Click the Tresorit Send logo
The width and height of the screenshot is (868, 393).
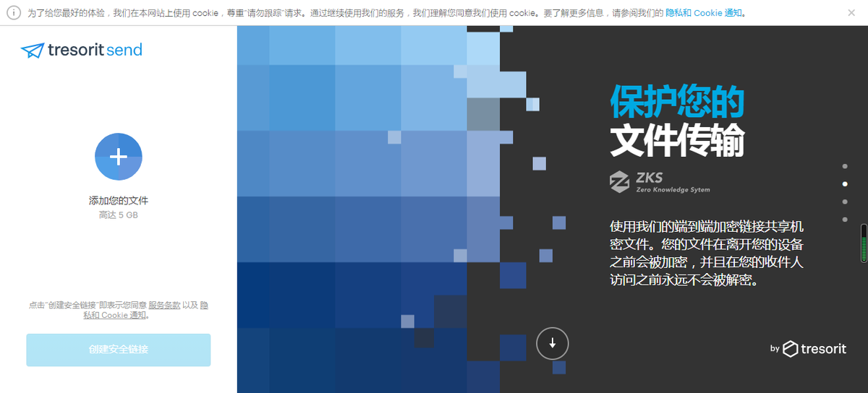click(x=82, y=50)
